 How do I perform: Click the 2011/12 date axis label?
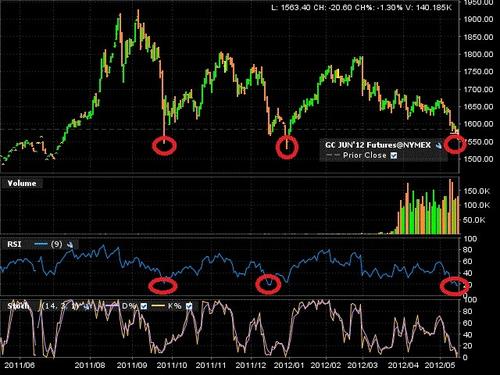click(251, 365)
